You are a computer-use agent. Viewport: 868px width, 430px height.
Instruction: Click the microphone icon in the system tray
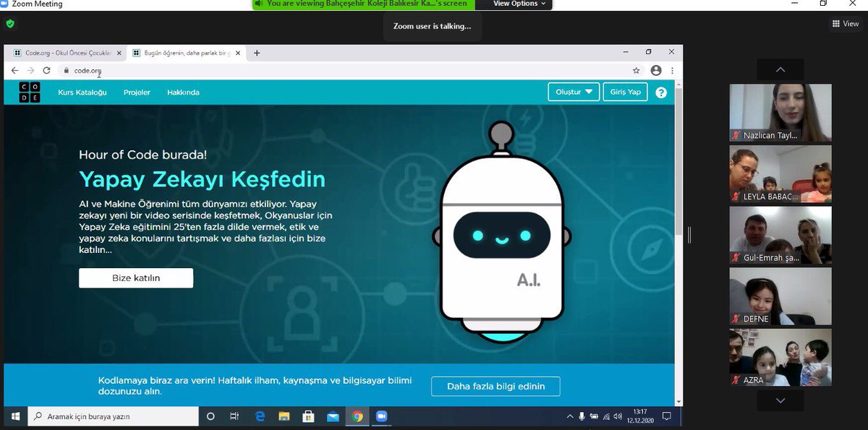point(582,416)
